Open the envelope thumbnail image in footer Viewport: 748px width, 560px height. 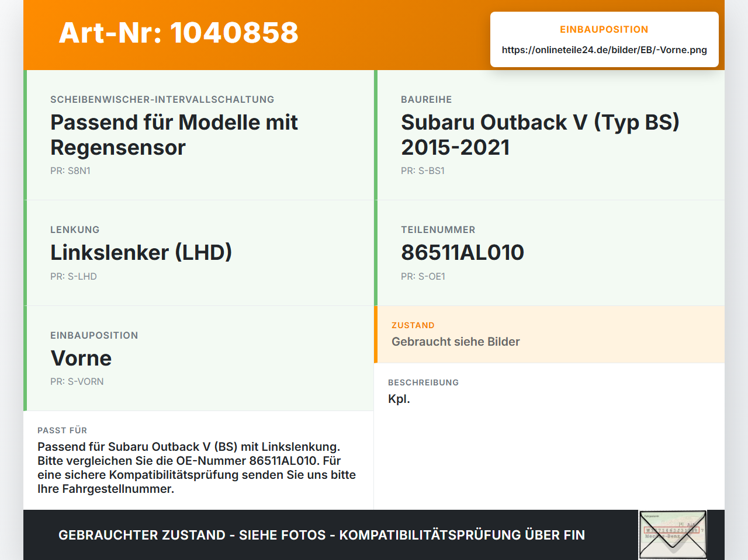coord(673,535)
